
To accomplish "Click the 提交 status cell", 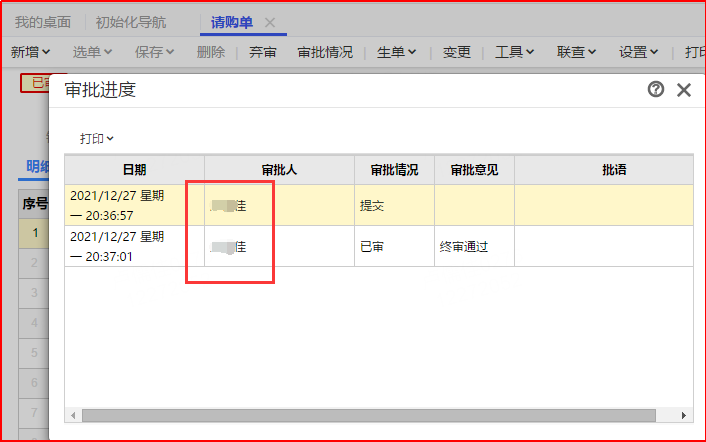I will [394, 205].
